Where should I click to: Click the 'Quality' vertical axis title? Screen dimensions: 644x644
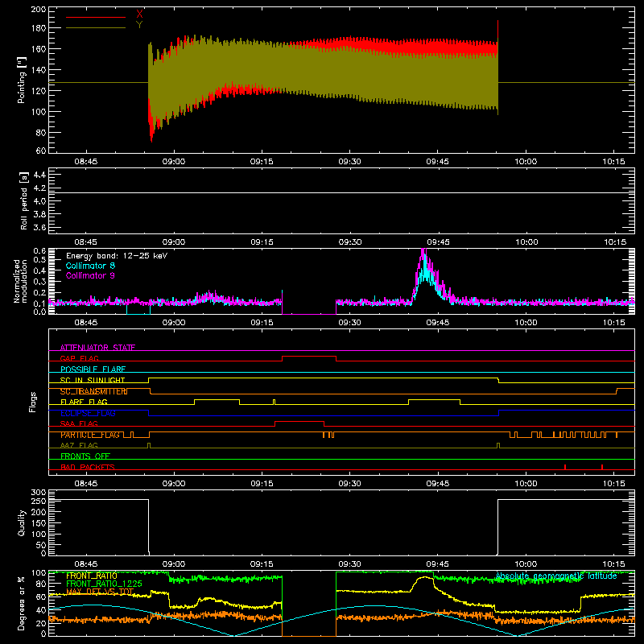point(22,522)
